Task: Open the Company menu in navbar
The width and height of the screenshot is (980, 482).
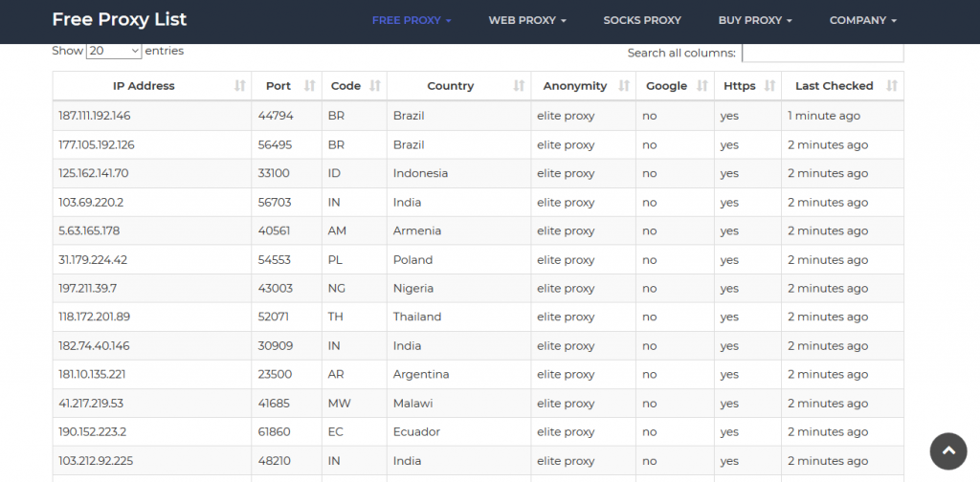Action: coord(862,20)
